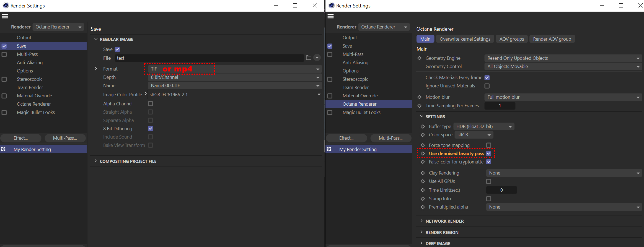Open Renderer dropdown in left window
Screen dimensions: 644x247
click(58, 27)
